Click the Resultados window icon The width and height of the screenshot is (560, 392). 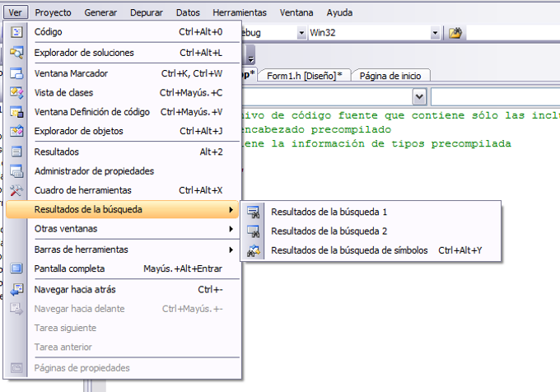16,152
